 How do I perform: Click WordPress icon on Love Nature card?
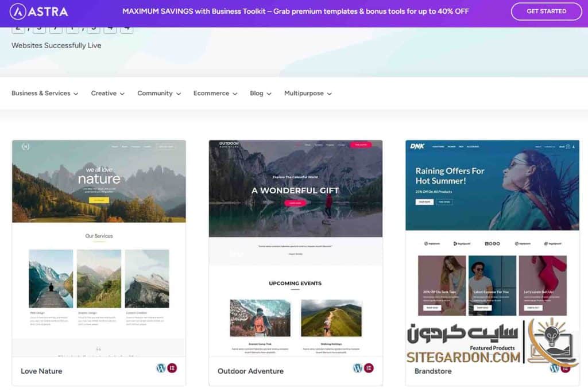[x=161, y=368]
